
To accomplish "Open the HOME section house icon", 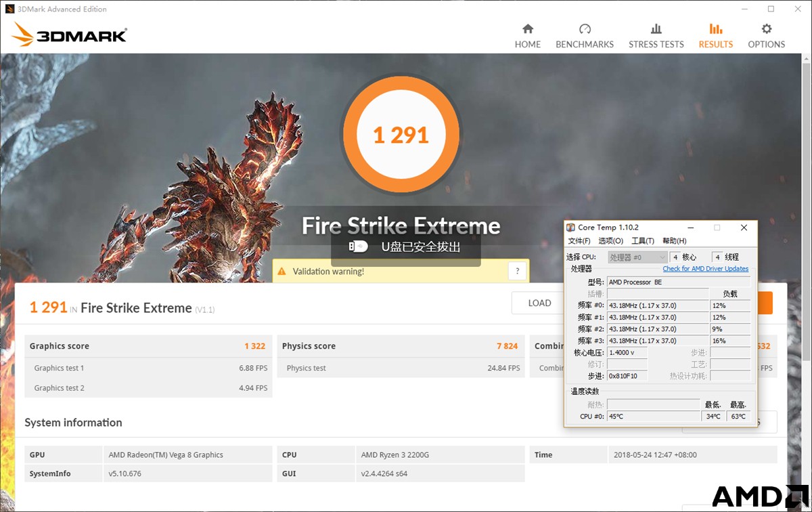I will (528, 28).
